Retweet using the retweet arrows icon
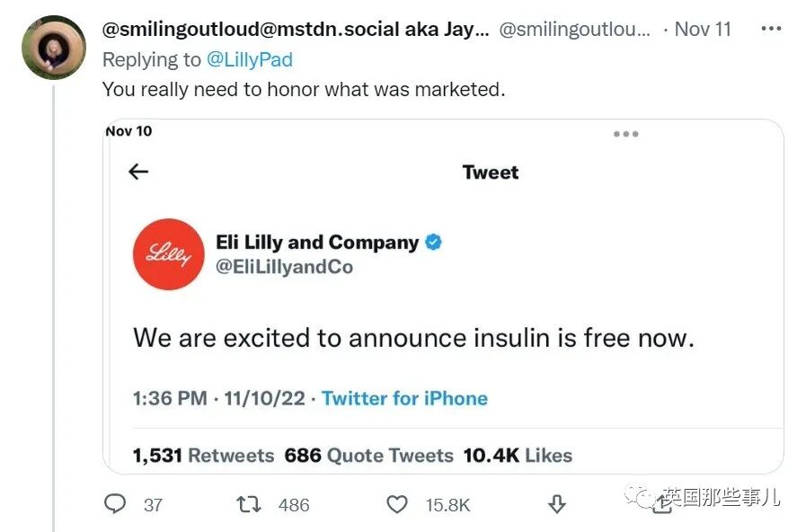 tap(249, 504)
